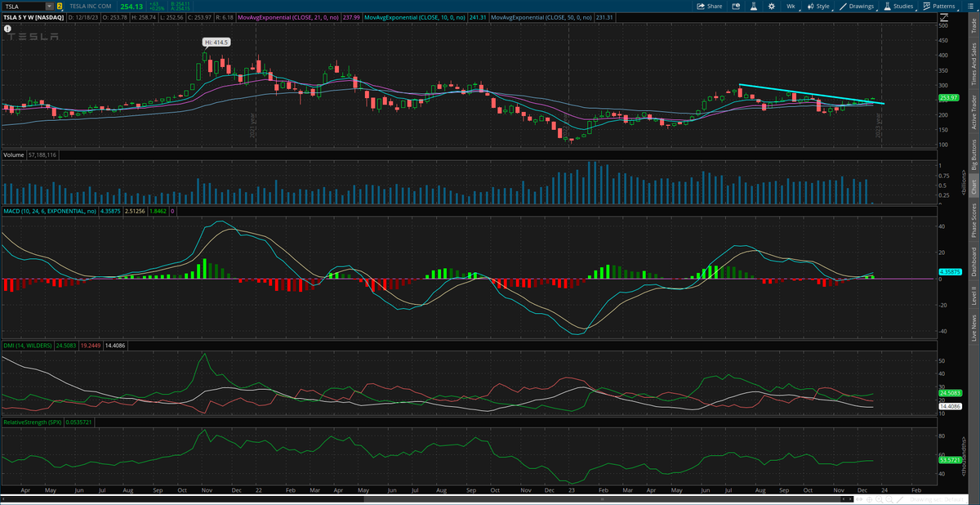
Task: Click the Hi: 414.5 price bubble
Action: 216,42
